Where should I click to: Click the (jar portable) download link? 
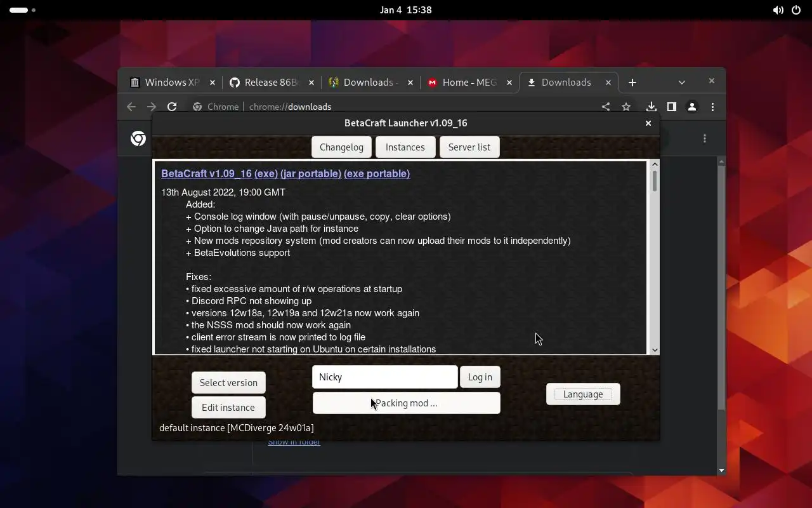[x=311, y=173]
